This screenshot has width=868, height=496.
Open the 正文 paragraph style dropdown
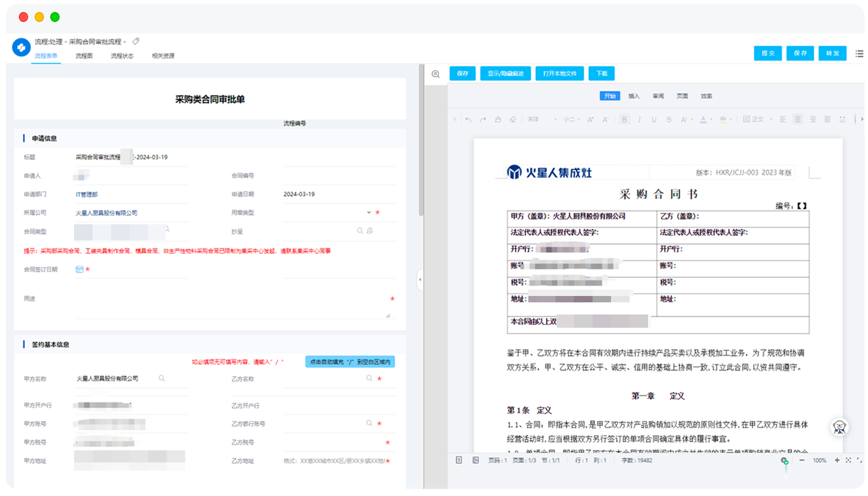click(x=758, y=120)
